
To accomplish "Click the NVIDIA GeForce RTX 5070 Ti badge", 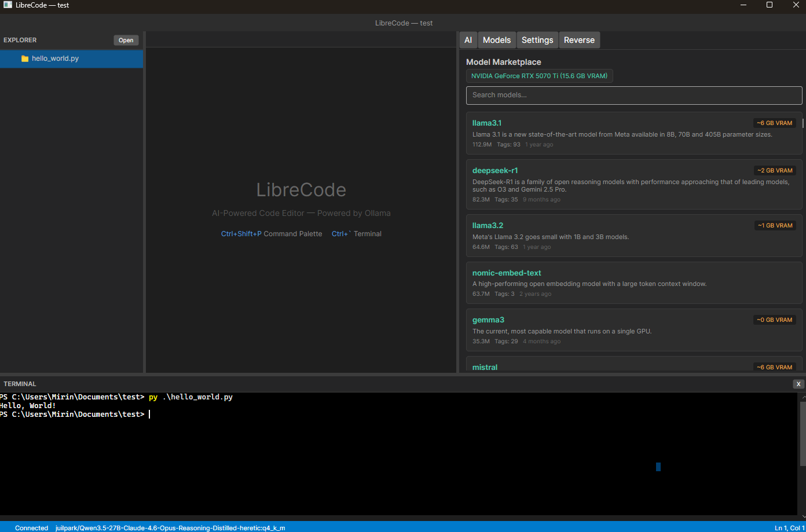I will click(539, 76).
